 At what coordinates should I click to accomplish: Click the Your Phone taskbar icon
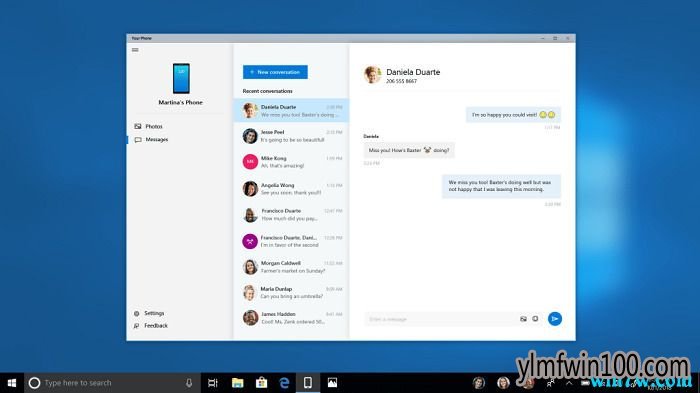(308, 383)
